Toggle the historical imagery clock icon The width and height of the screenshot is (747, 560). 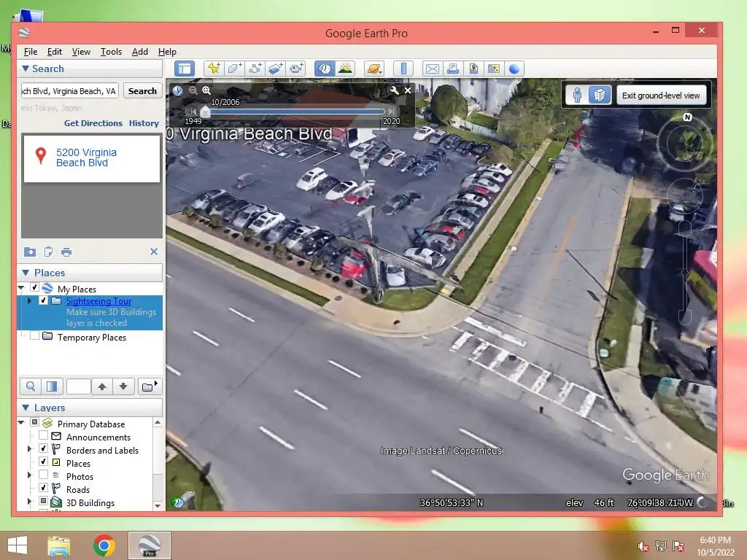[x=325, y=69]
